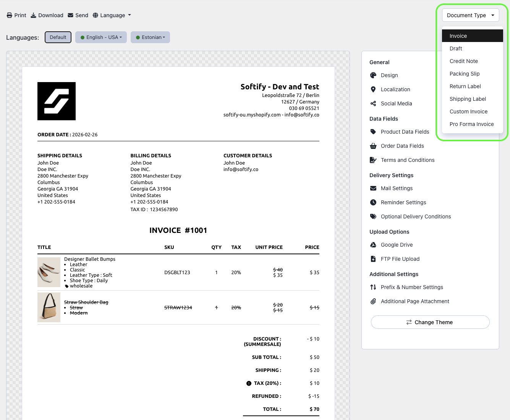
Task: Click the Order Data Fields basket icon
Action: pyautogui.click(x=373, y=146)
